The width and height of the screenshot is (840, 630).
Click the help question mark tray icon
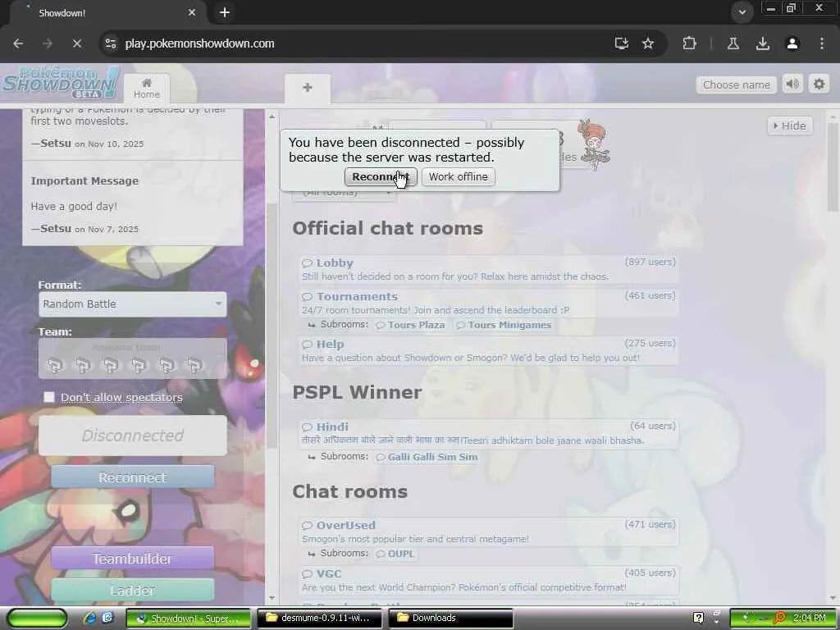pyautogui.click(x=698, y=618)
